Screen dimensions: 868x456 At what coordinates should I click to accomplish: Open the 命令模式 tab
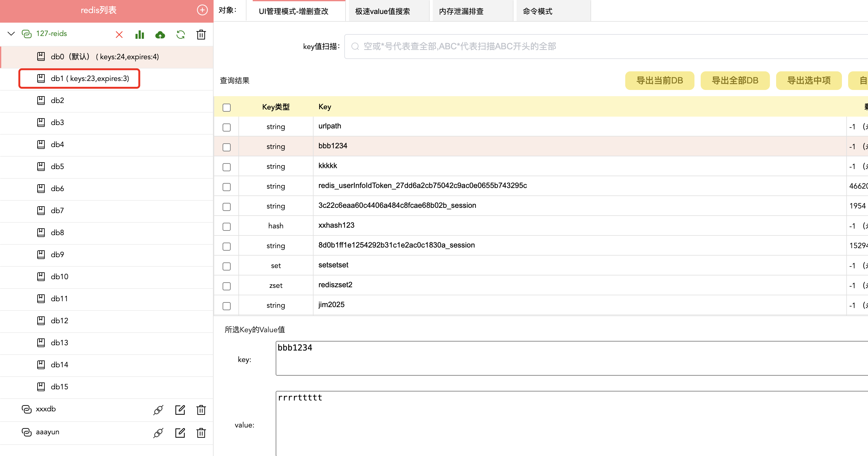tap(537, 11)
